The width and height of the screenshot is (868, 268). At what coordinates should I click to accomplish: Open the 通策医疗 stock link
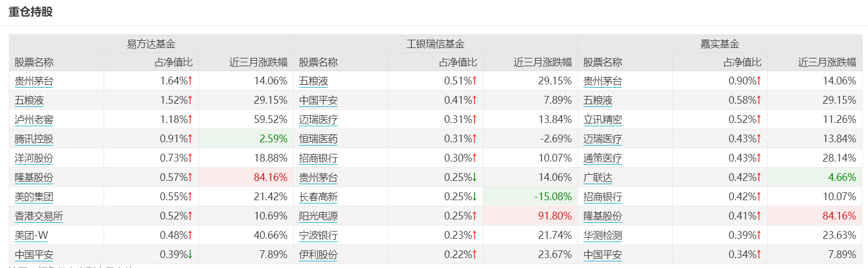[602, 158]
